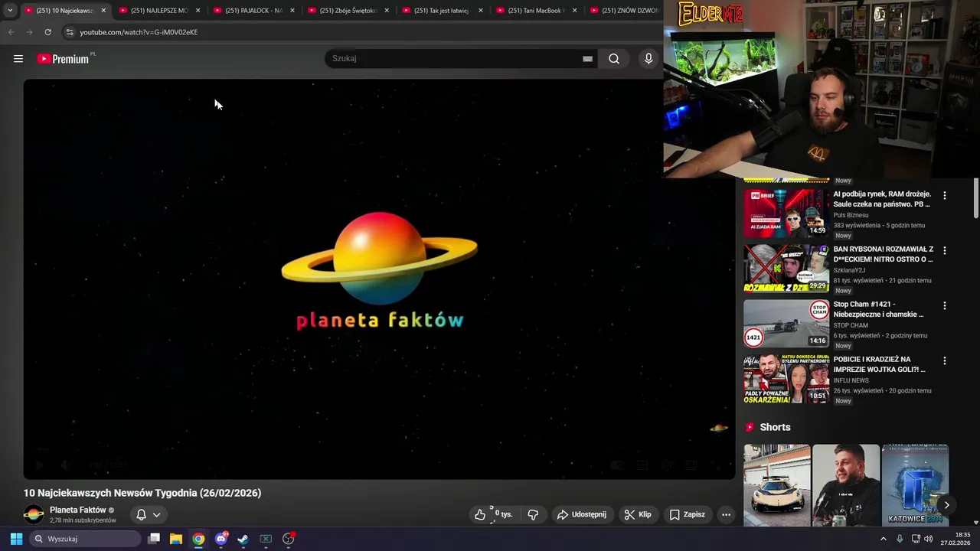The width and height of the screenshot is (980, 551).
Task: Open options for BAN RYBSONA video
Action: tap(944, 250)
